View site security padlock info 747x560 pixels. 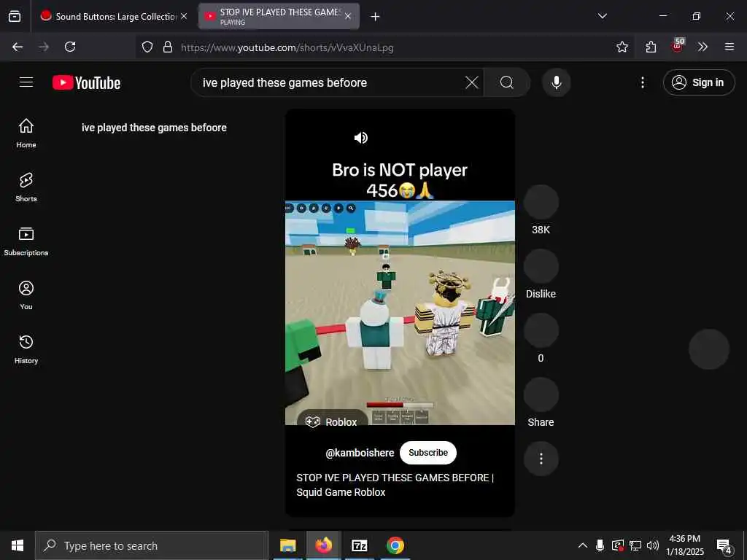[x=167, y=47]
